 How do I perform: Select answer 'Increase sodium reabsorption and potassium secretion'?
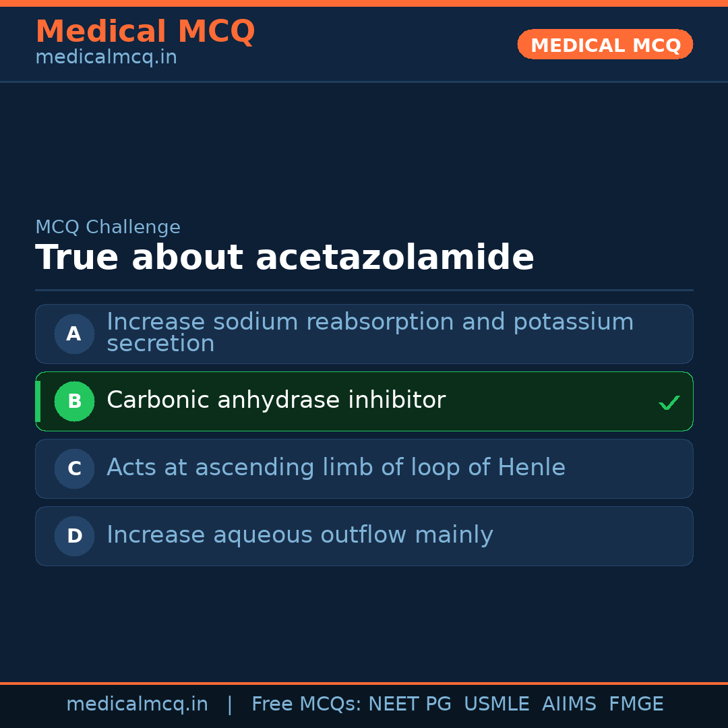point(369,332)
